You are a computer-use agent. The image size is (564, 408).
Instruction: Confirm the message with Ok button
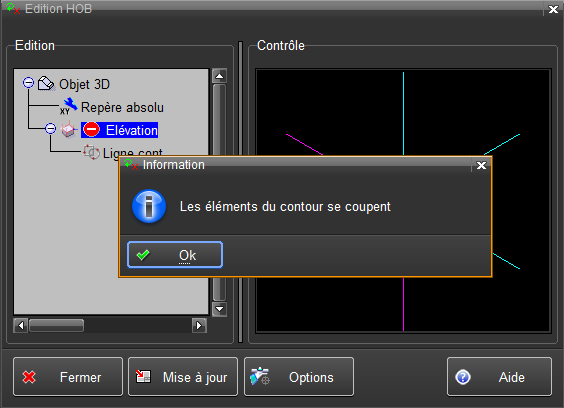pyautogui.click(x=175, y=255)
